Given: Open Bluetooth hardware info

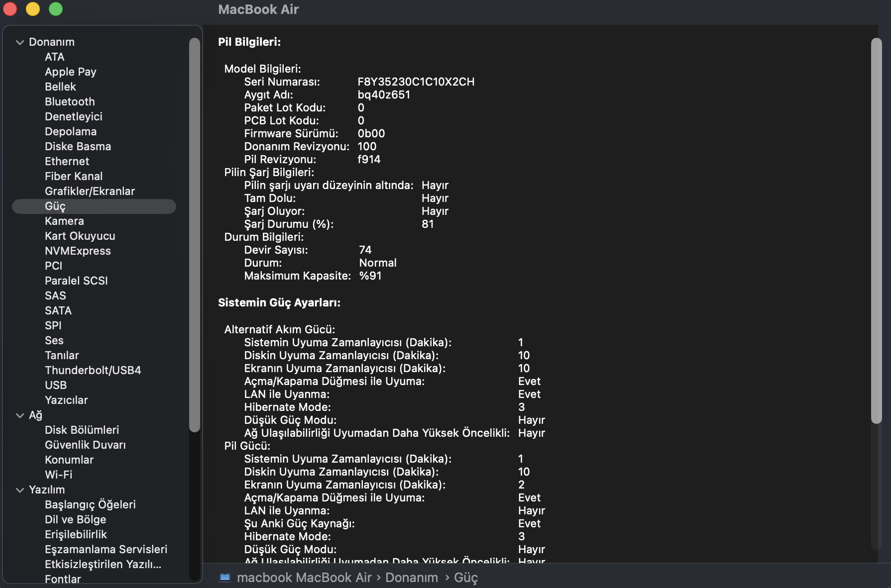Looking at the screenshot, I should [x=70, y=102].
